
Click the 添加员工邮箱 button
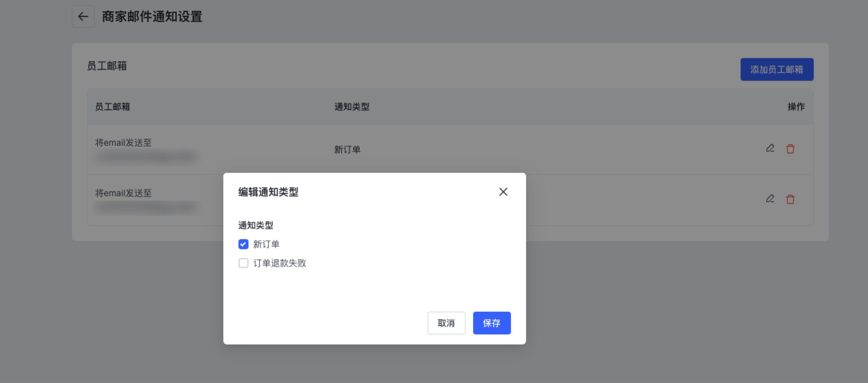point(776,70)
